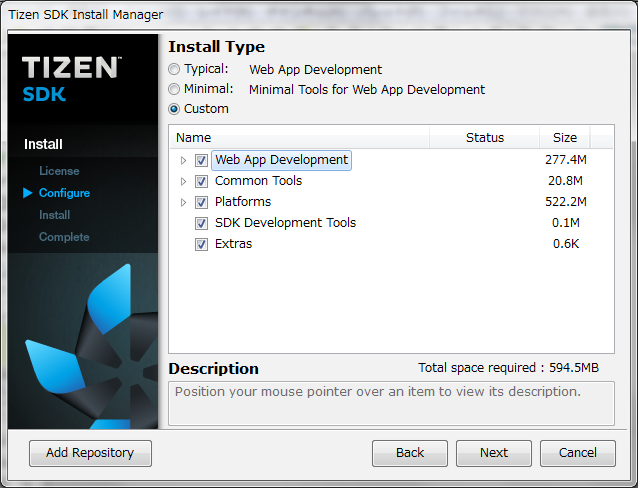The height and width of the screenshot is (488, 638).
Task: Click the 20.8M size value
Action: [566, 181]
